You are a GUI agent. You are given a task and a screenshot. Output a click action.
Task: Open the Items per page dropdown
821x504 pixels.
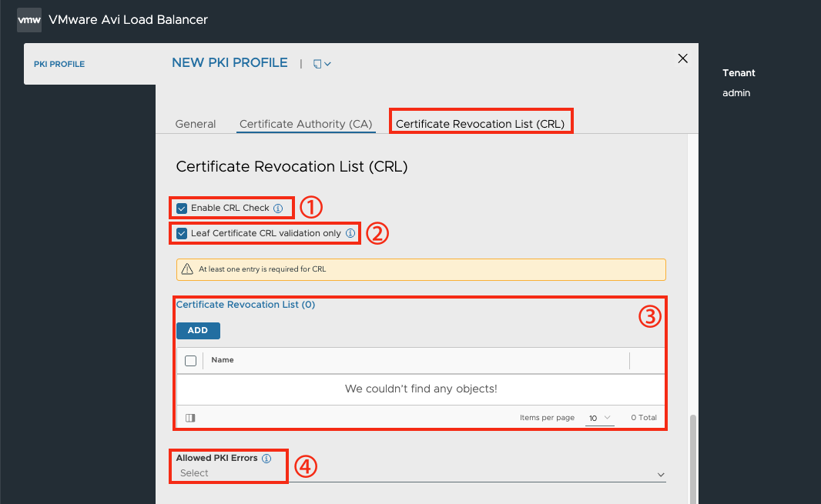point(599,418)
